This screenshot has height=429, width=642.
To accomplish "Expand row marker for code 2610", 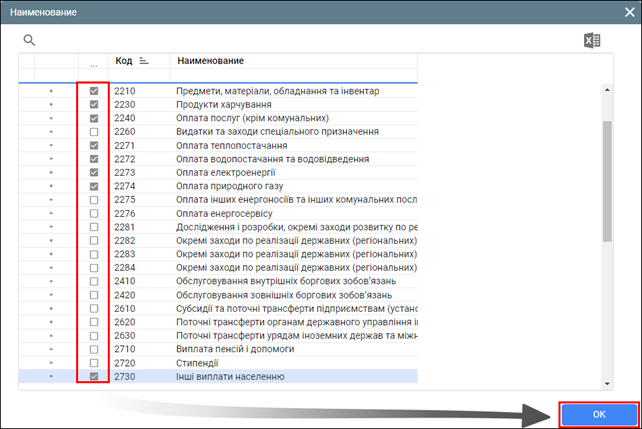I will pyautogui.click(x=52, y=309).
